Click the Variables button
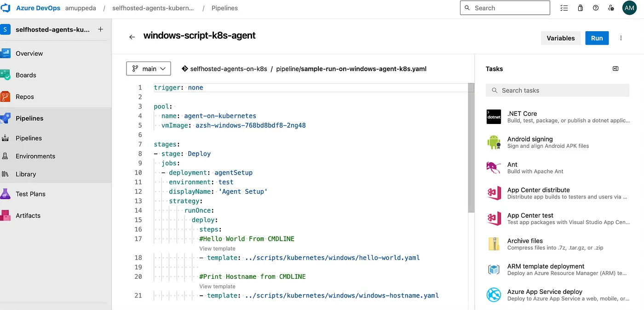The height and width of the screenshot is (310, 644). (560, 38)
